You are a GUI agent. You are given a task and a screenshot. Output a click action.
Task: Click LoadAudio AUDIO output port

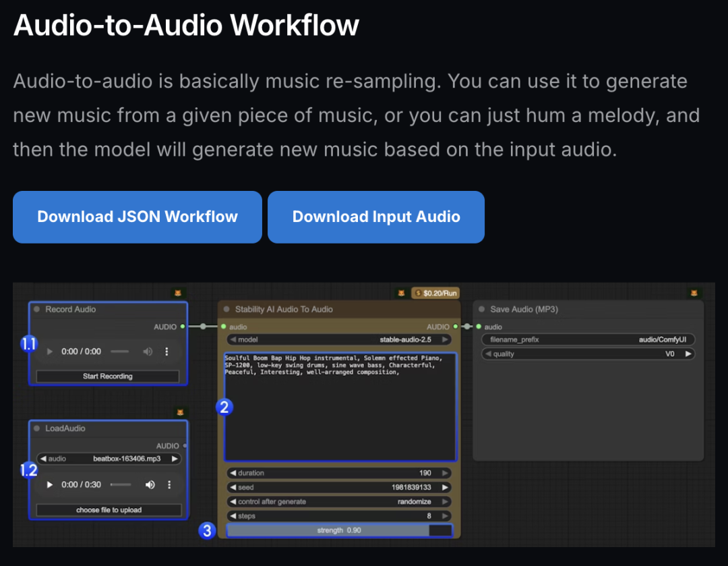coord(185,446)
